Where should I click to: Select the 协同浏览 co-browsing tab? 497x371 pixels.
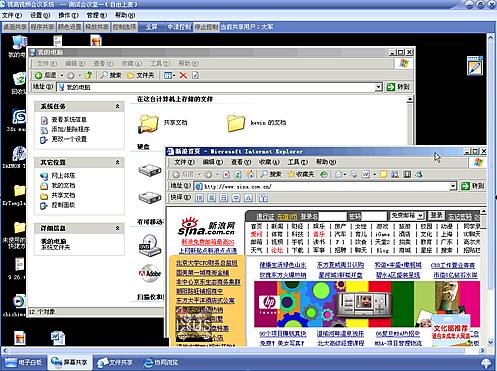(x=161, y=362)
